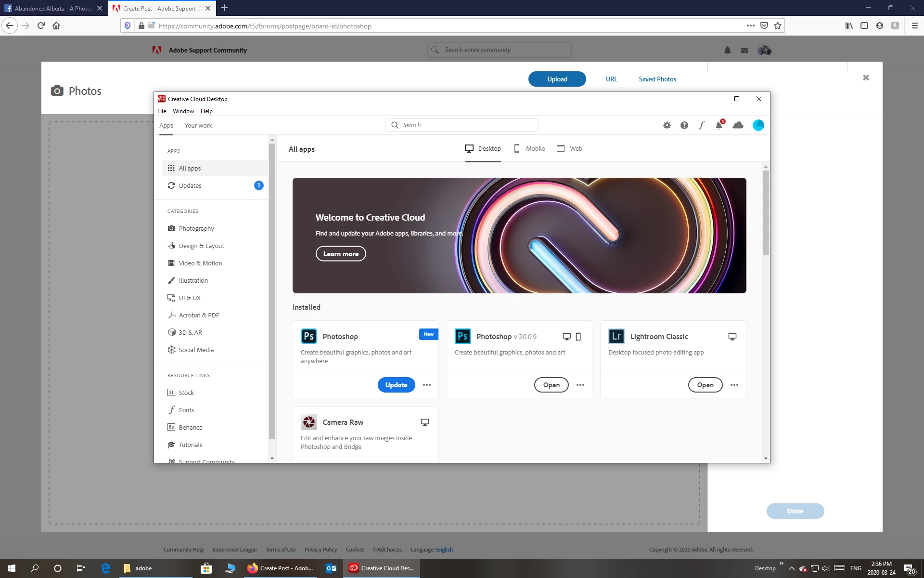Expand more options for Lightroom Classic

pyautogui.click(x=734, y=385)
